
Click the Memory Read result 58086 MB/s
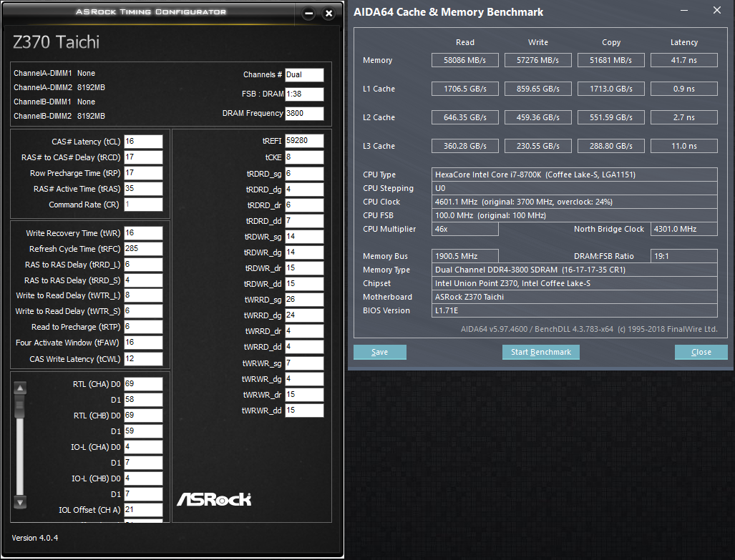pos(465,61)
